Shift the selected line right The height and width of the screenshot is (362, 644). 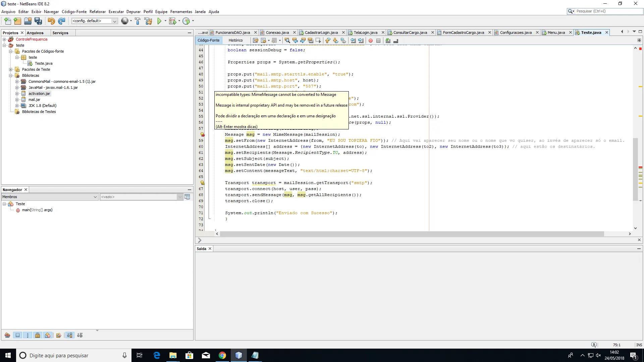pos(361,41)
